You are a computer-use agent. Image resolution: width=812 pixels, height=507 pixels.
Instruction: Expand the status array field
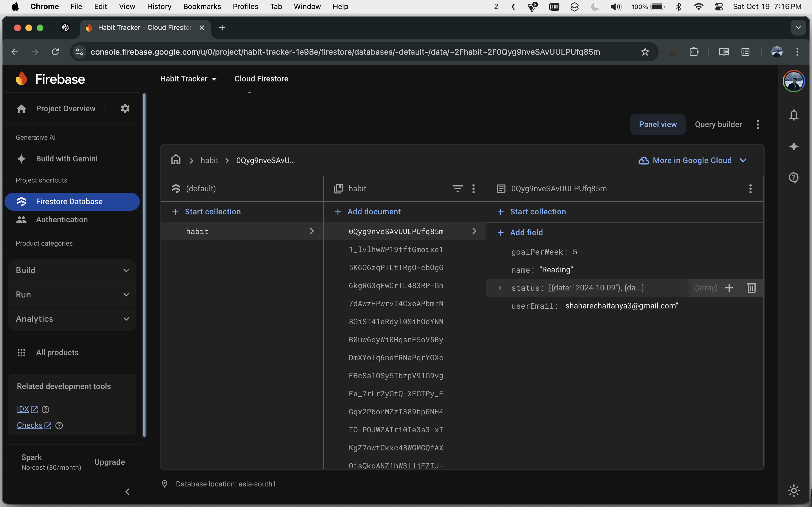click(500, 288)
